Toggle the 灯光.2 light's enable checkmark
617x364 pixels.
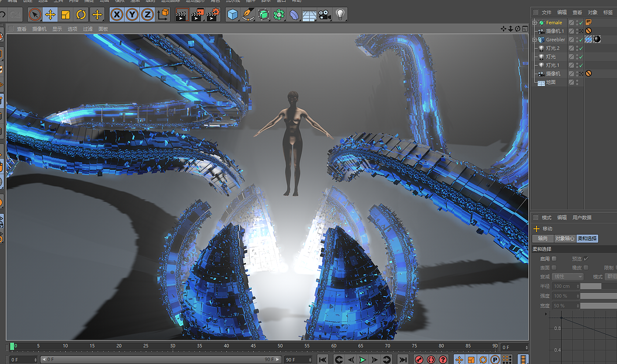pyautogui.click(x=581, y=48)
